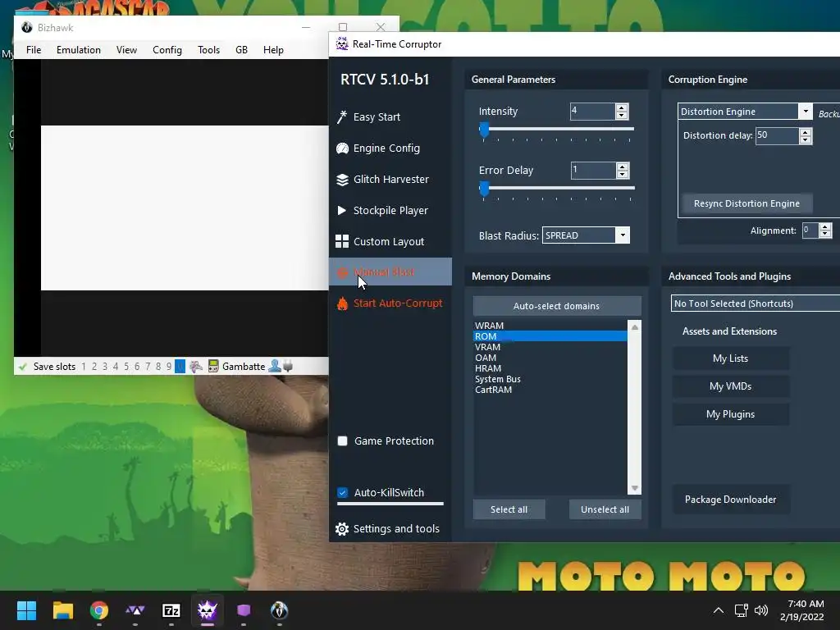Increase Alignment with up arrow
840x630 pixels.
(x=825, y=226)
